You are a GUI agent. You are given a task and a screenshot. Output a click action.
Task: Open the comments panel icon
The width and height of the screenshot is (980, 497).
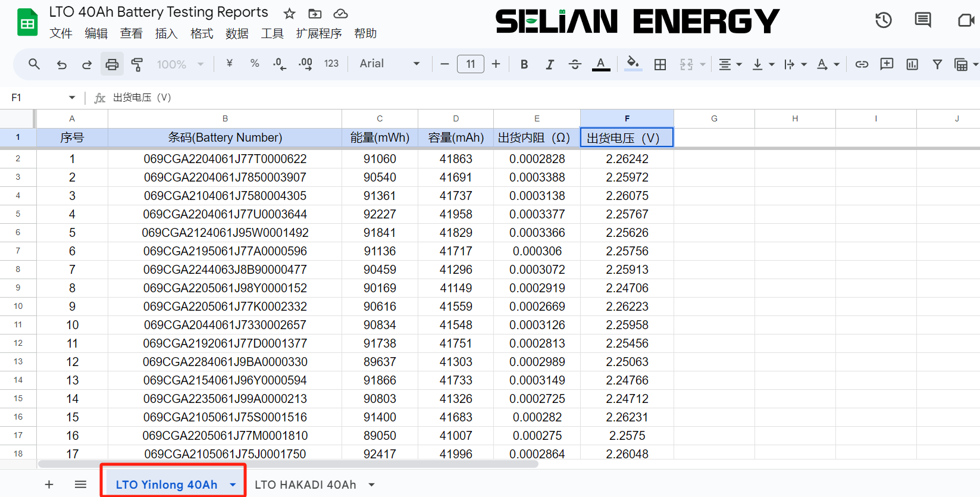click(x=922, y=20)
